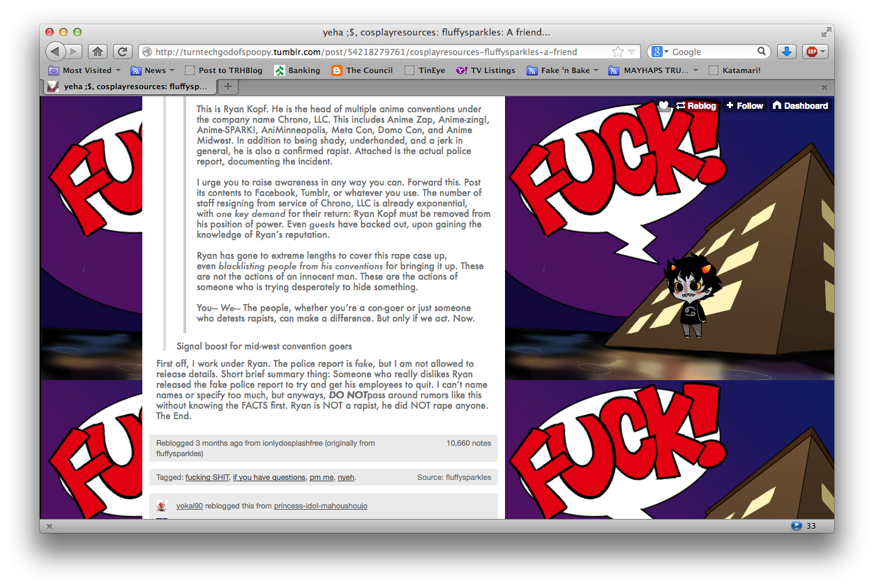Go back to the previous page
The height and width of the screenshot is (588, 874).
56,52
